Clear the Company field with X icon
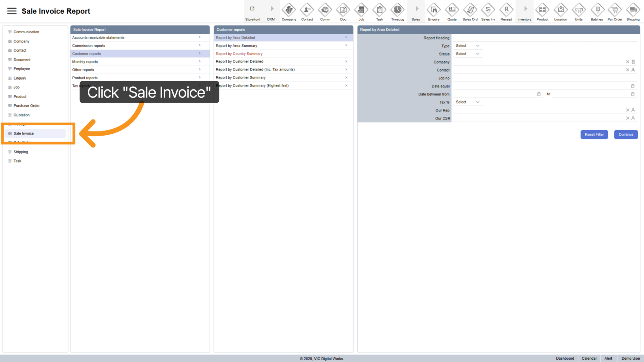Image resolution: width=644 pixels, height=362 pixels. click(628, 62)
